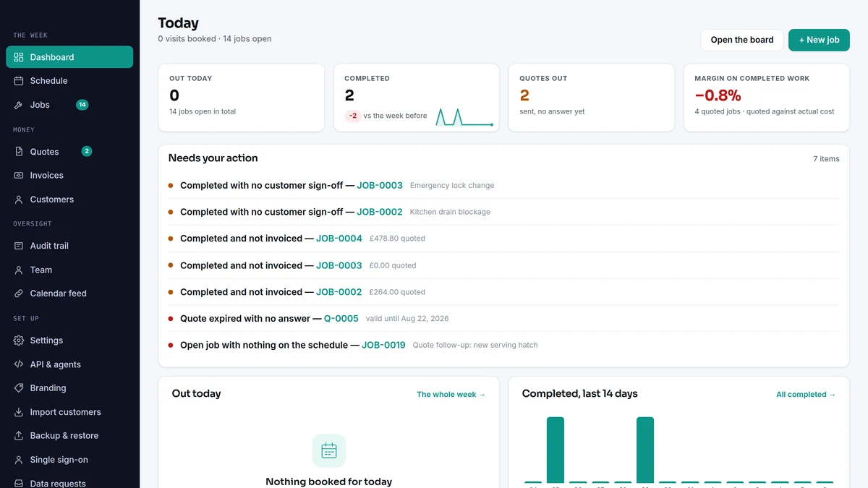The width and height of the screenshot is (868, 488).
Task: Click the Data requests inbox icon
Action: point(19,483)
